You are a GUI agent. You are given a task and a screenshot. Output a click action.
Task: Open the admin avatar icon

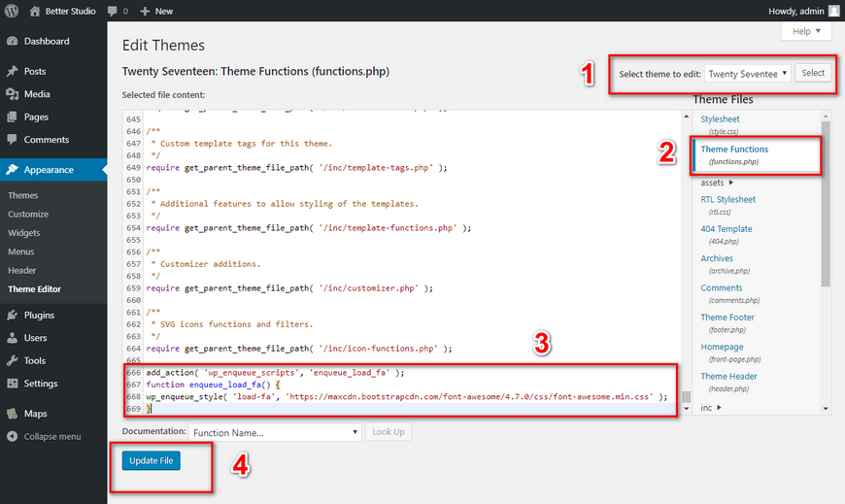(x=833, y=11)
